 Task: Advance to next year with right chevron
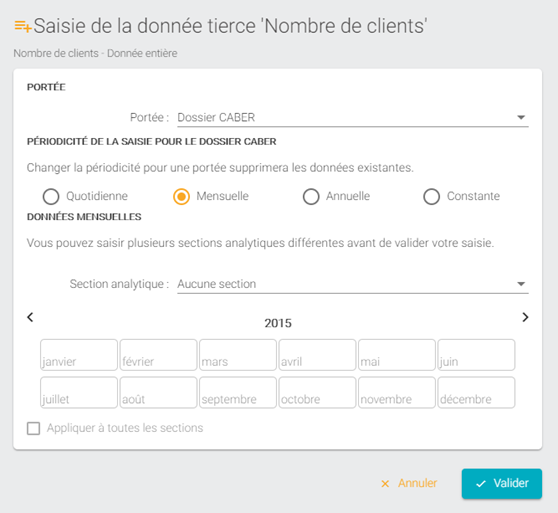tap(525, 317)
